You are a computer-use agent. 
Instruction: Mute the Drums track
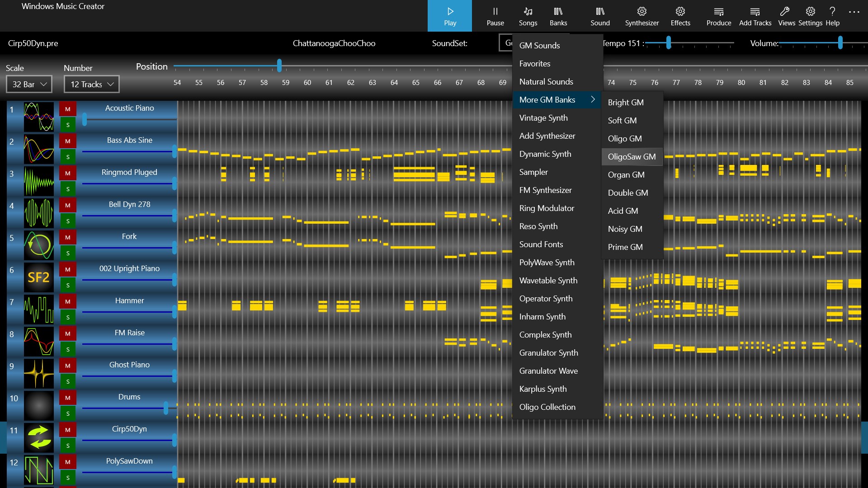(x=68, y=398)
